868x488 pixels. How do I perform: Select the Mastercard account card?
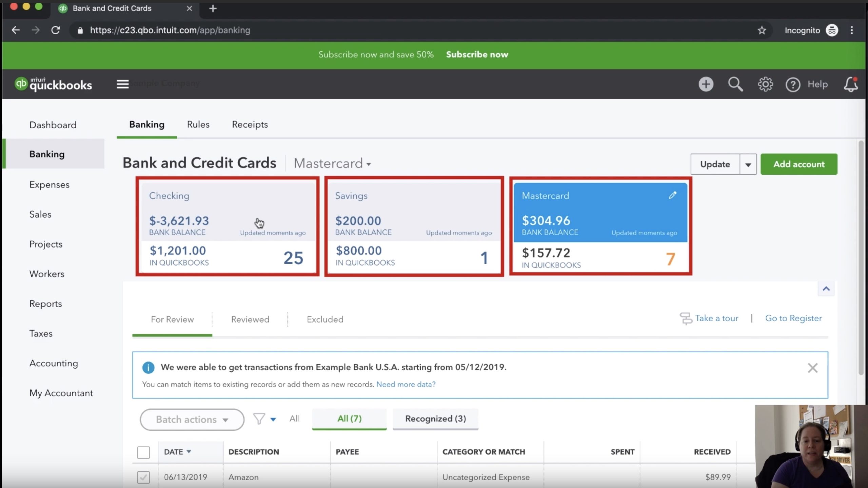600,227
